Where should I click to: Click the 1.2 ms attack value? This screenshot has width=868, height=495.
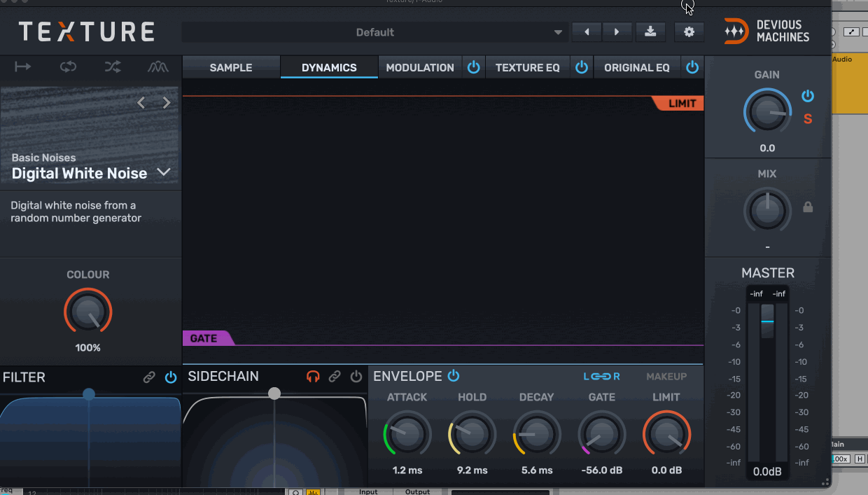tap(407, 470)
